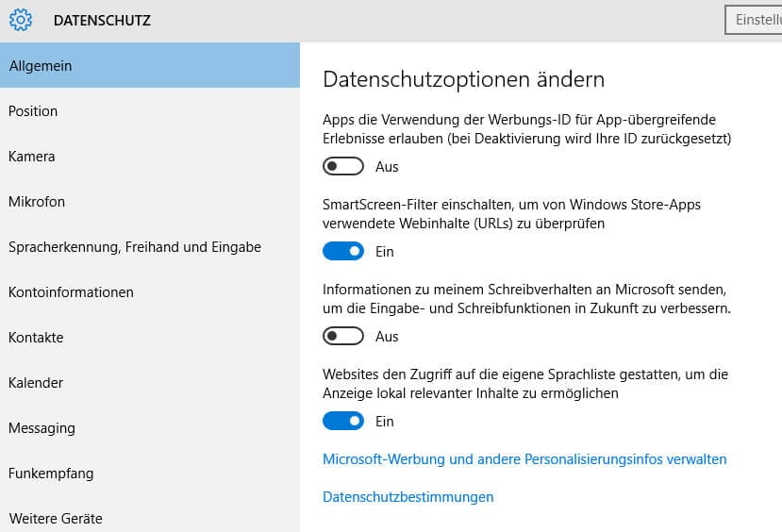Click the Einstellungen search field
The image size is (782, 532).
coord(753,20)
